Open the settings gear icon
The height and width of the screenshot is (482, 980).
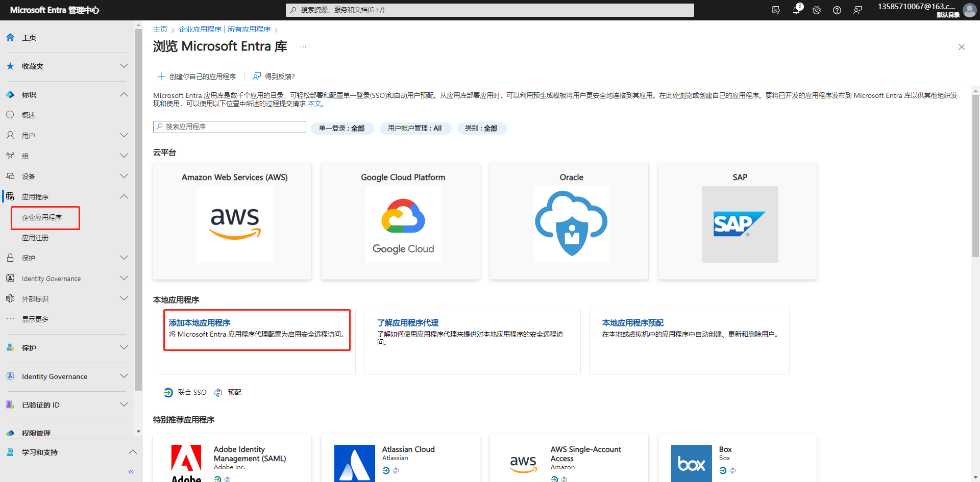pos(817,10)
